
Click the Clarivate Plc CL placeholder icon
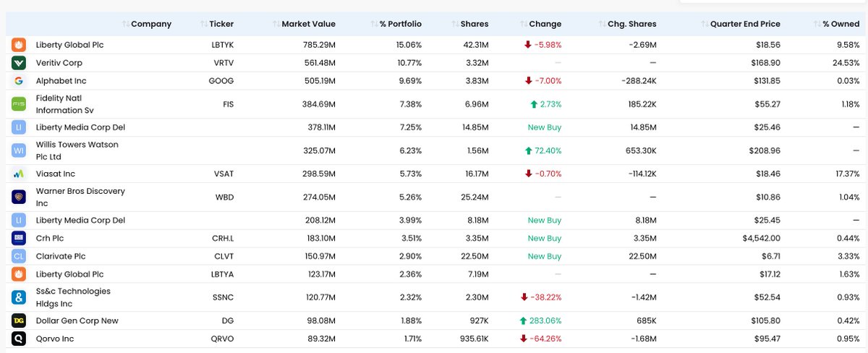[19, 256]
